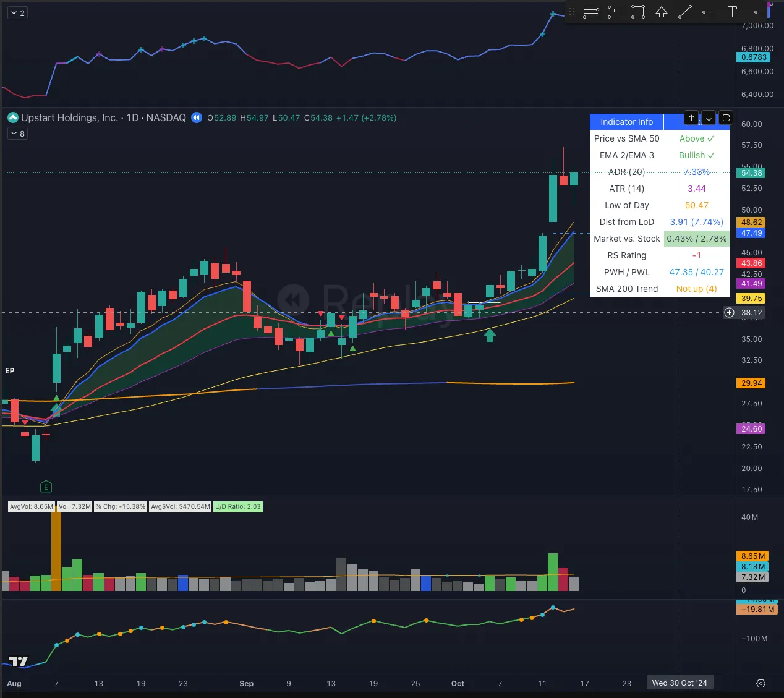Maximize the chart pane
The image size is (784, 698).
coord(726,117)
